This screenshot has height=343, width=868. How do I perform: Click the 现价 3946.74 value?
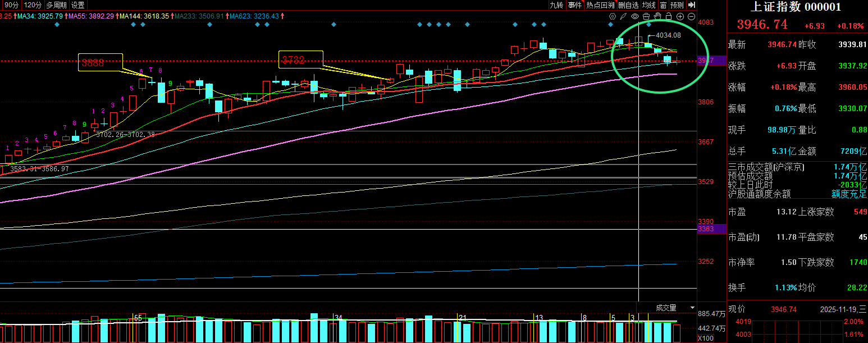coord(784,309)
